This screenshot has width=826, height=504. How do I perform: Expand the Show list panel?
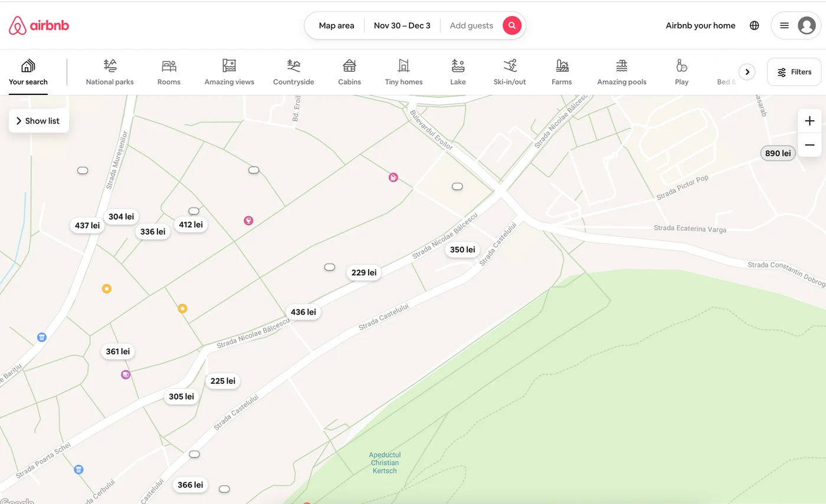pos(39,121)
